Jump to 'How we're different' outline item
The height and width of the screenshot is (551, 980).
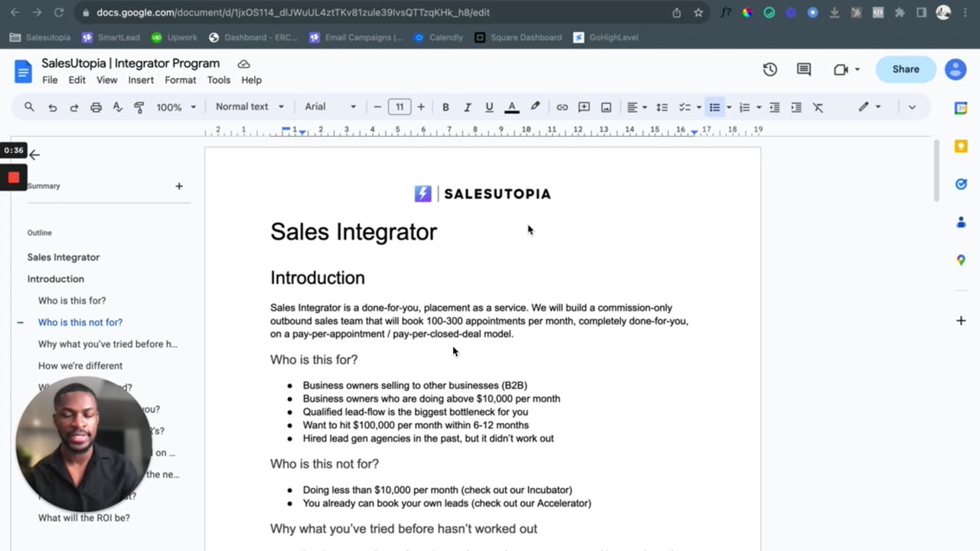80,366
